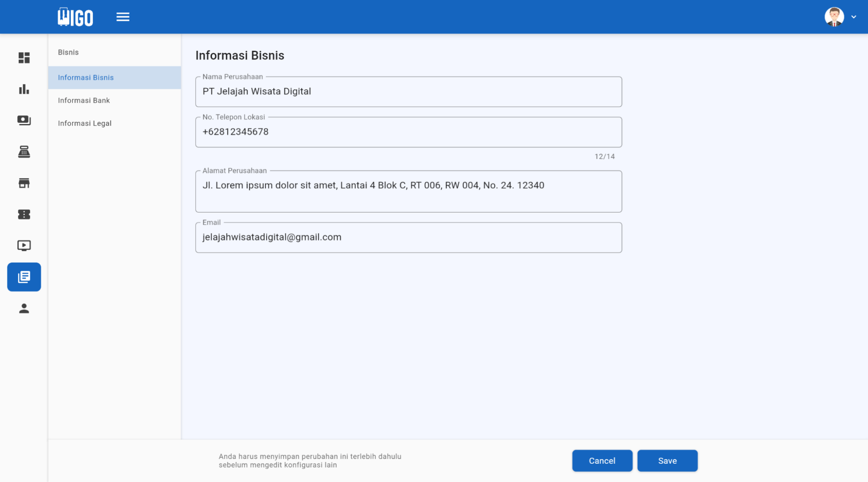Select the Informasi Bisnis menu item

[x=86, y=78]
